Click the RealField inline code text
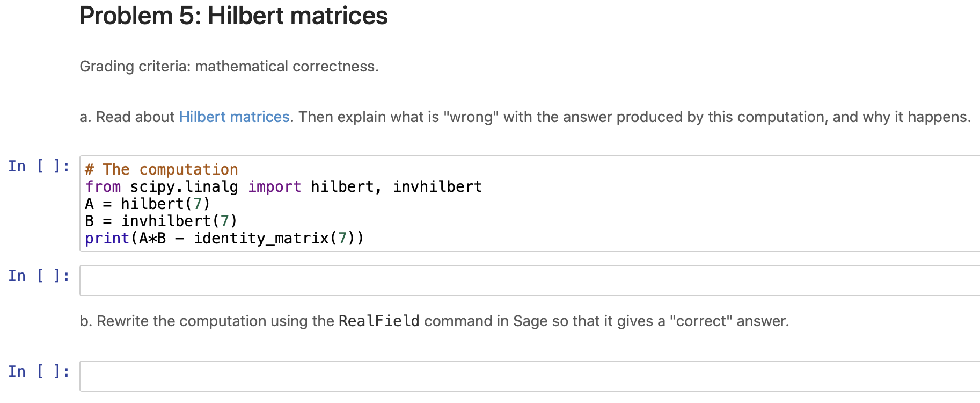Screen dimensions: 980x403 378,321
